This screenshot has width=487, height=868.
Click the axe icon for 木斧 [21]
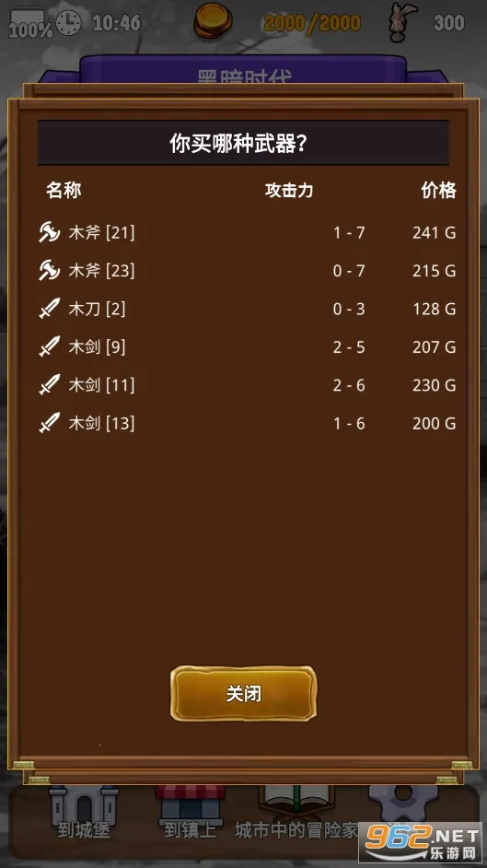(49, 232)
